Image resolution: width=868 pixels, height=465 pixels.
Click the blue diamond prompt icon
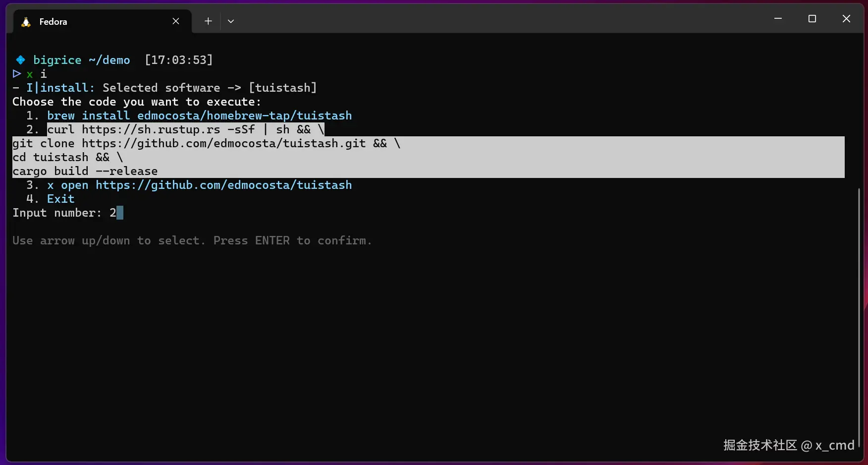pyautogui.click(x=20, y=60)
